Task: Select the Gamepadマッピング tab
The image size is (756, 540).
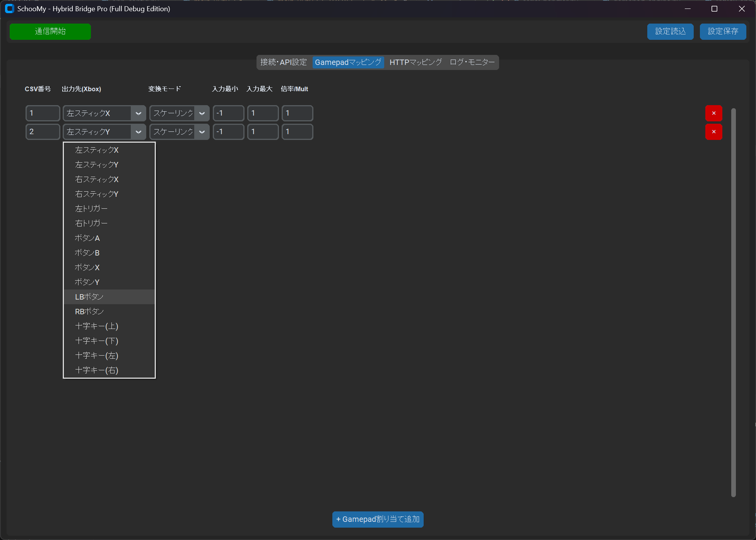Action: coord(348,62)
